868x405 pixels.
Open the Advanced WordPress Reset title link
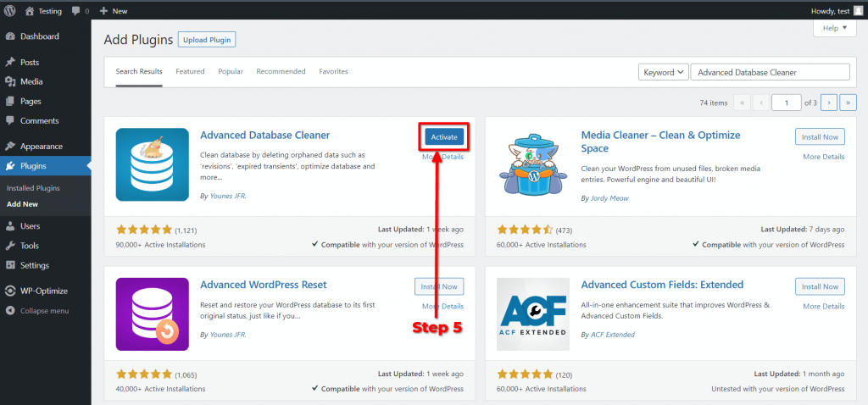pyautogui.click(x=263, y=285)
